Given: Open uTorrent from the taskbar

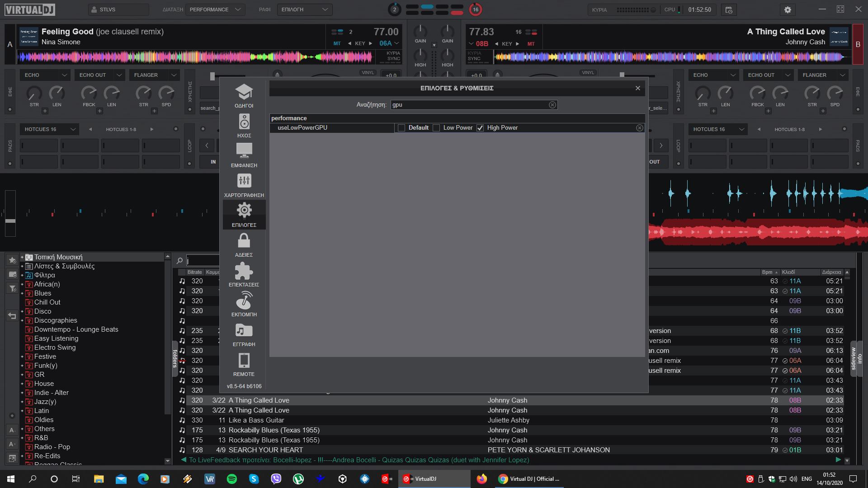Looking at the screenshot, I should pyautogui.click(x=298, y=479).
